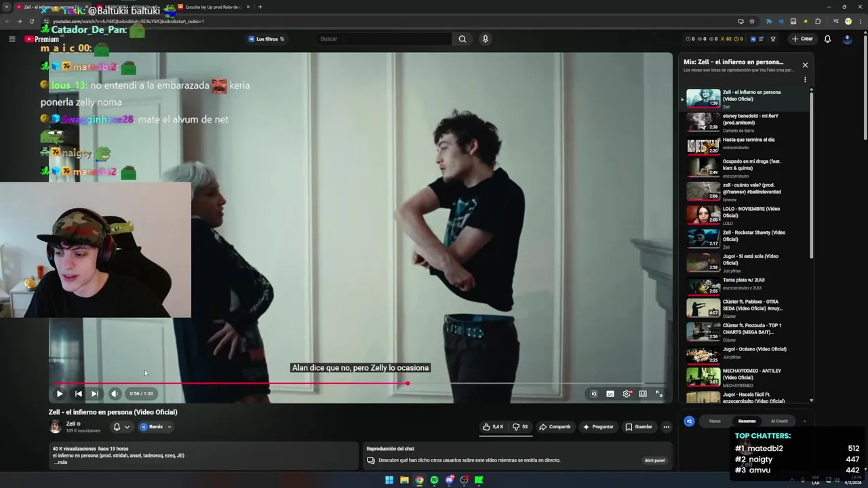Open the YouTube account avatar menu
Image resolution: width=868 pixels, height=488 pixels.
pos(847,39)
